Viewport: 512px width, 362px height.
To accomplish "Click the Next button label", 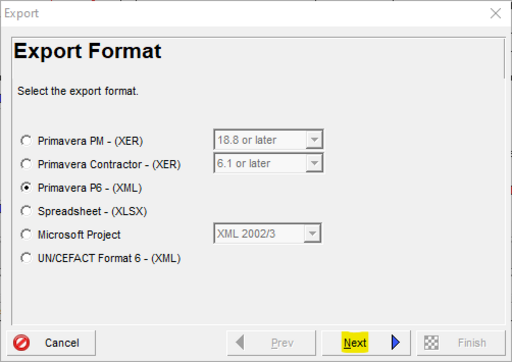I will (355, 342).
